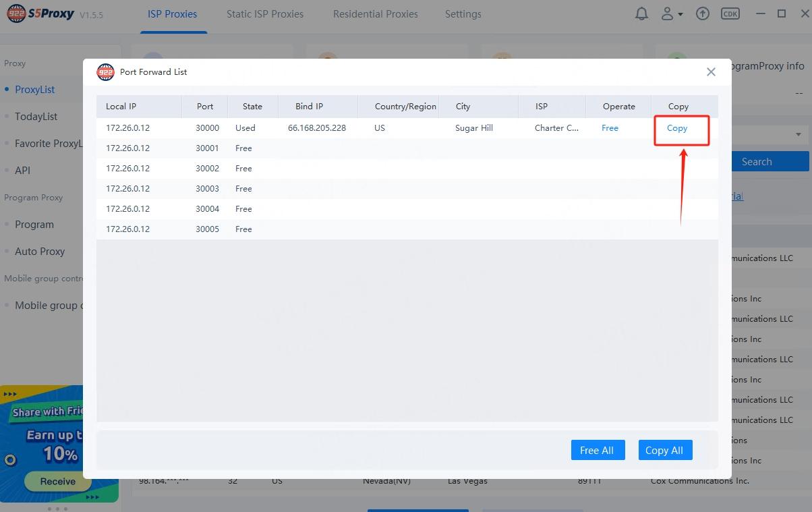The height and width of the screenshot is (512, 812).
Task: Open Auto Proxy in the sidebar
Action: [40, 252]
